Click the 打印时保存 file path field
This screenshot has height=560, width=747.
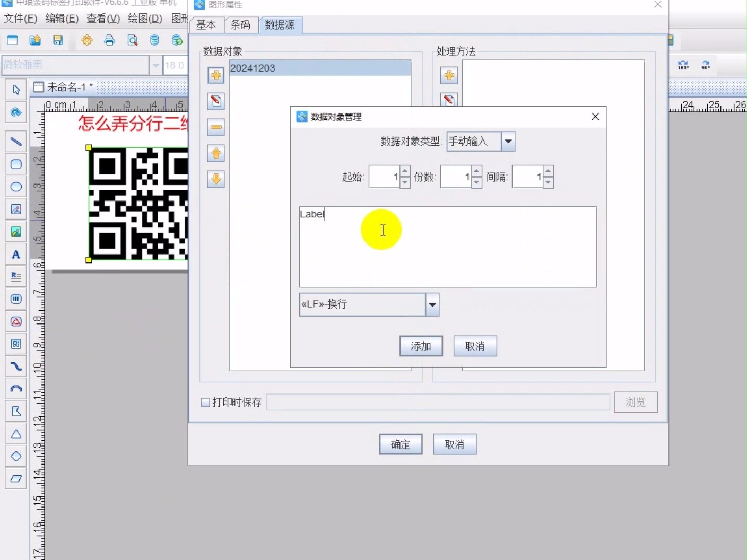pyautogui.click(x=438, y=402)
